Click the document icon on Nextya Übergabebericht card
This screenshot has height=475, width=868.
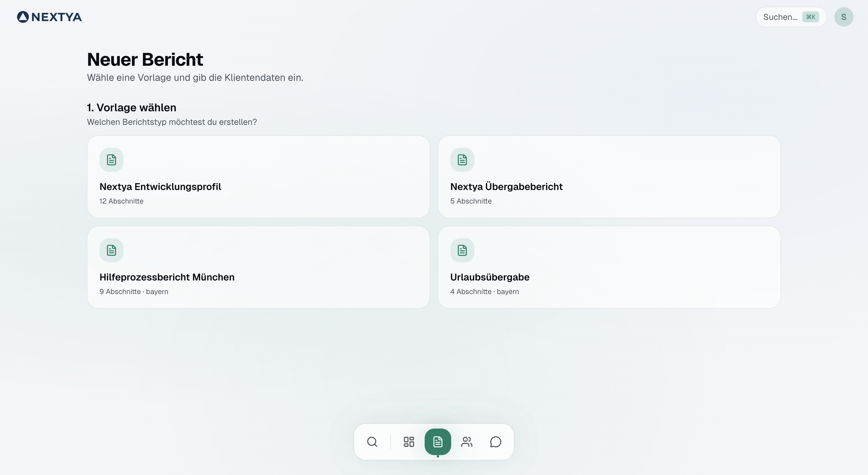[462, 160]
